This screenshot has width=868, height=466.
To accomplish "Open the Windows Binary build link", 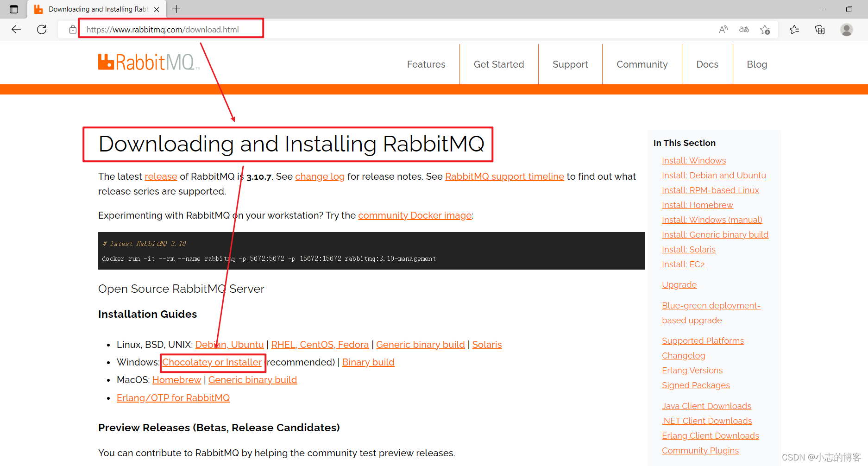I will 368,362.
